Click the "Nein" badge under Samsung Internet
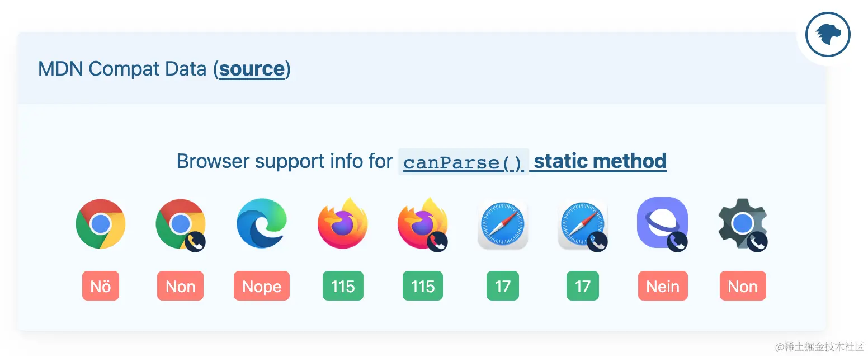The height and width of the screenshot is (356, 868). 663,286
